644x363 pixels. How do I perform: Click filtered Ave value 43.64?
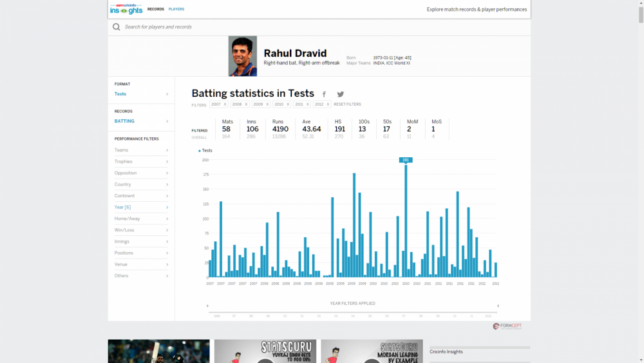pos(312,129)
